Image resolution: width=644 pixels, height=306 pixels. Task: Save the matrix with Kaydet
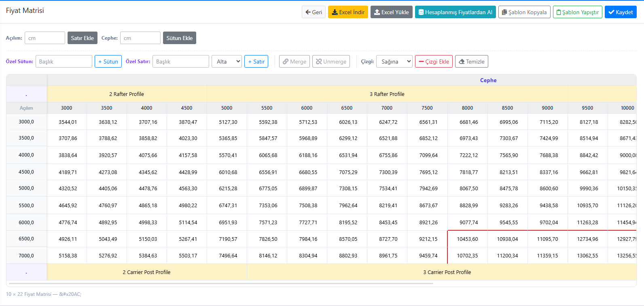pyautogui.click(x=621, y=12)
